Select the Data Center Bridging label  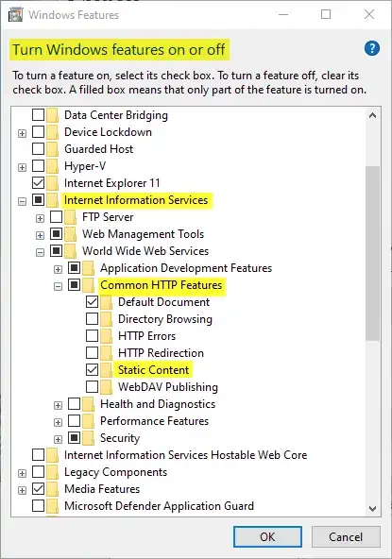[116, 115]
